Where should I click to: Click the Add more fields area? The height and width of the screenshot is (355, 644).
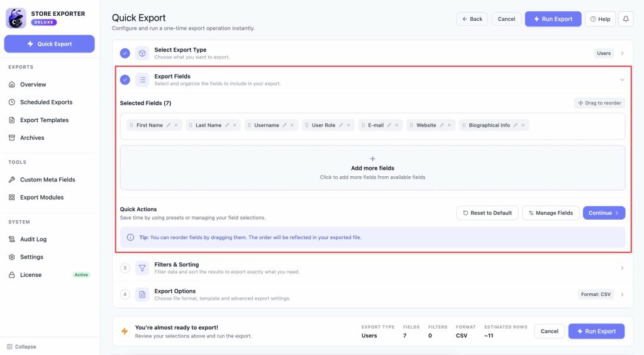click(372, 167)
